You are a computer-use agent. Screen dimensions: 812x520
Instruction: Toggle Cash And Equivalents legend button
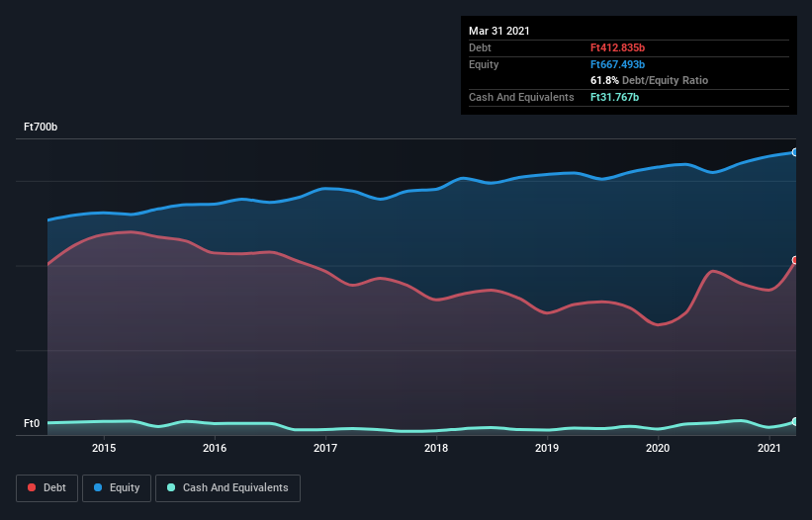coord(227,488)
